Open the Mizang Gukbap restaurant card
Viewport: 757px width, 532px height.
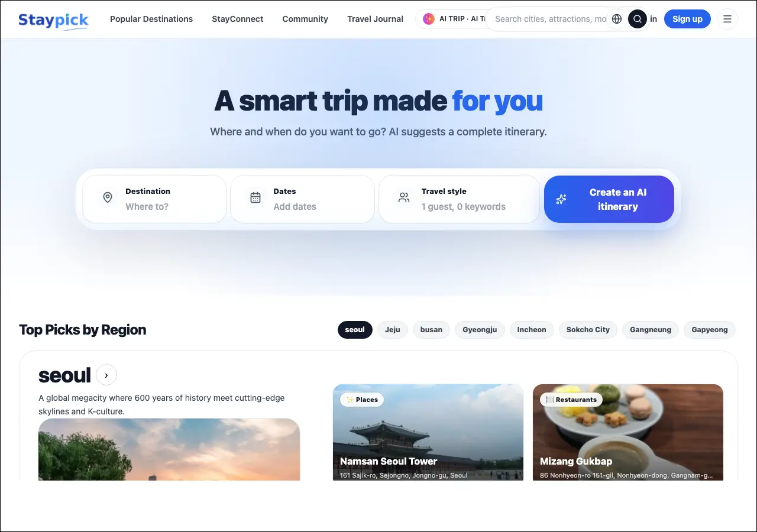tap(628, 432)
